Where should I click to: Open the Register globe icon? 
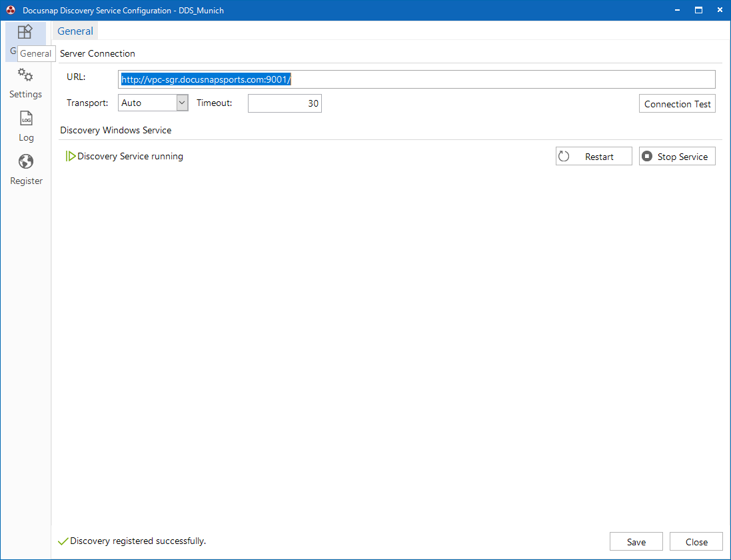click(x=26, y=161)
